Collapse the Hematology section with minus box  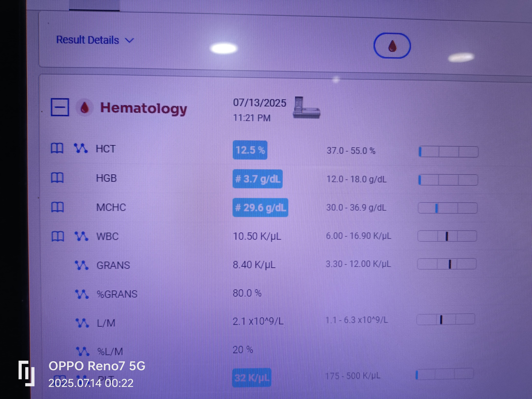coord(60,107)
